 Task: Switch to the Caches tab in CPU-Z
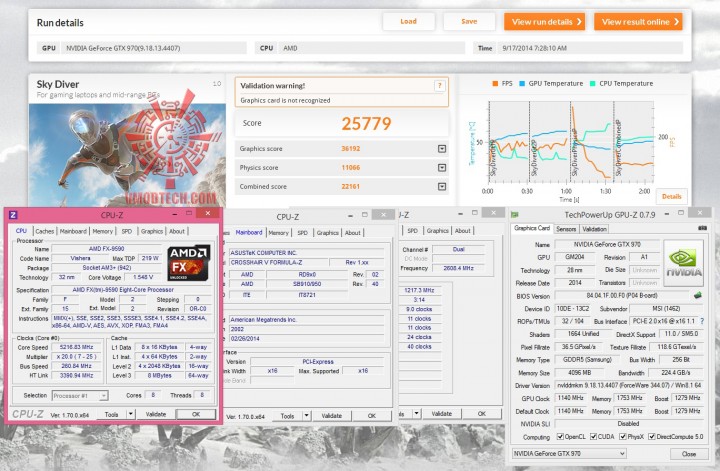point(45,231)
